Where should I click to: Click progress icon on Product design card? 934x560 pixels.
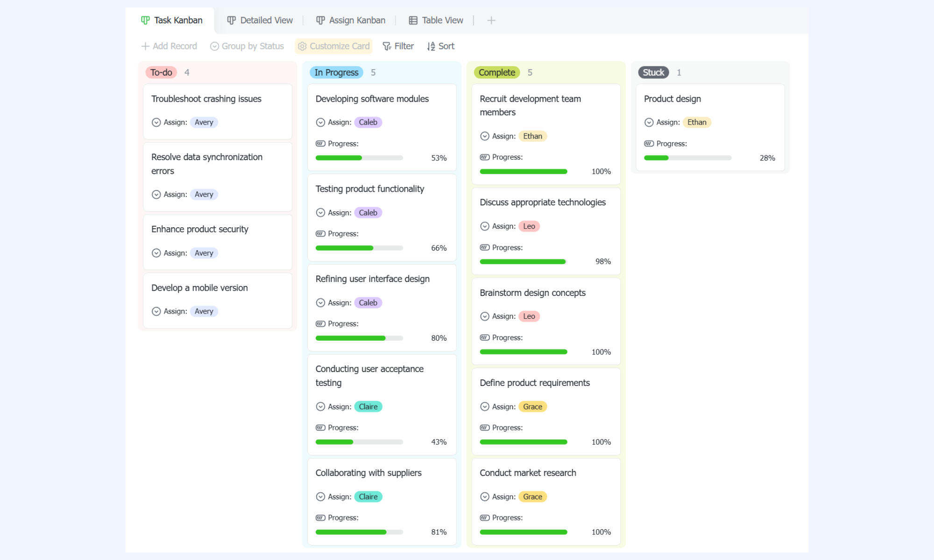click(x=649, y=144)
